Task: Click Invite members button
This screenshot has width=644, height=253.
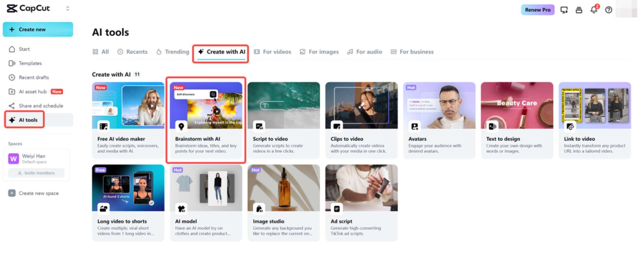Action: [36, 173]
